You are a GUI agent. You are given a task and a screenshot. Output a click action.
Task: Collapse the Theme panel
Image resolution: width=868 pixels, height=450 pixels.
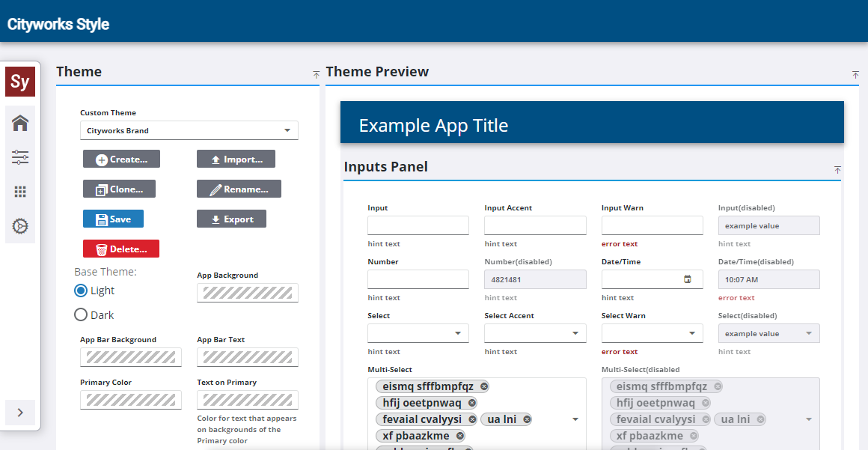[316, 74]
